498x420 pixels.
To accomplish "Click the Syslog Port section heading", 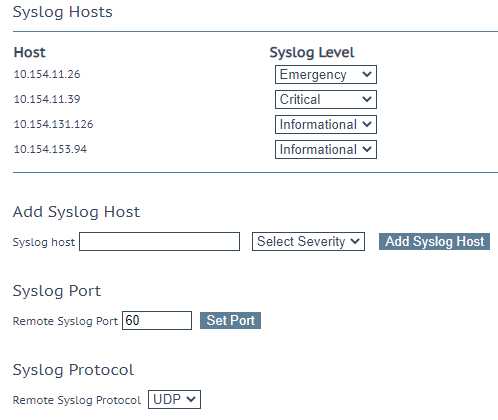I will point(57,291).
